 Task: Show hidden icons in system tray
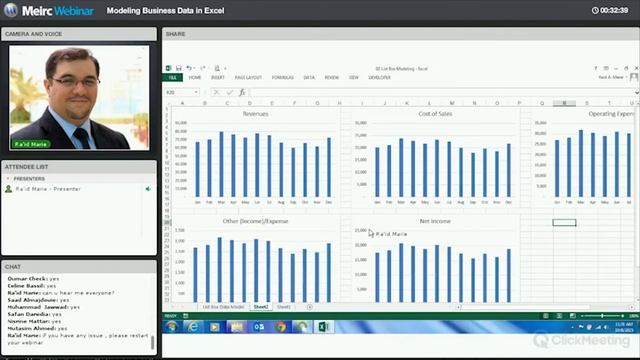click(573, 327)
